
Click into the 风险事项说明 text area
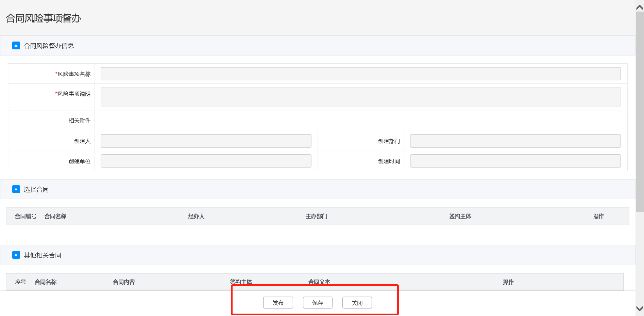(360, 97)
